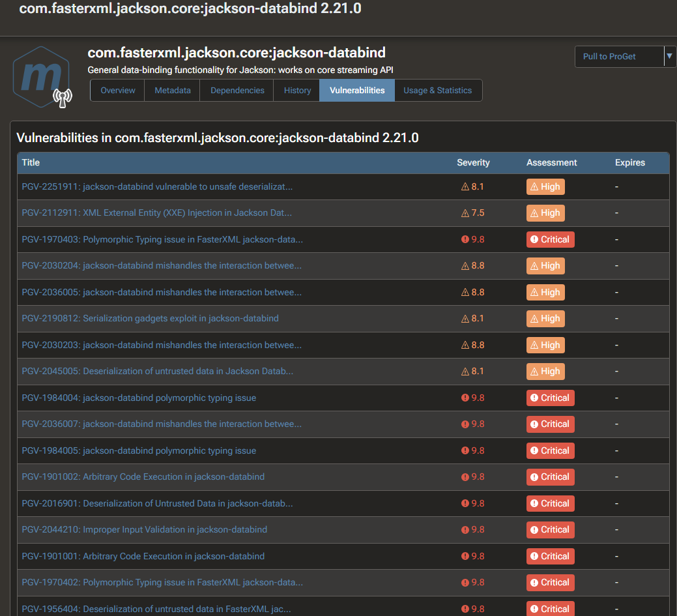Image resolution: width=677 pixels, height=616 pixels.
Task: Open PGV-2112911 XML External Entity vulnerability link
Action: point(156,213)
